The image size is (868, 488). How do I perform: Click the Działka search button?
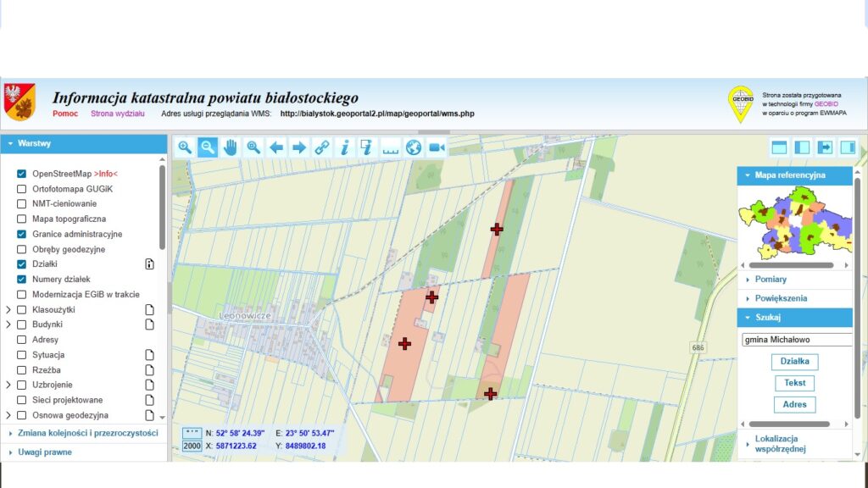(794, 362)
